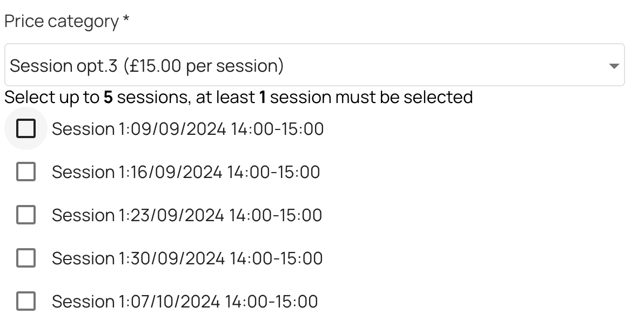
Task: Tick the 07/10/2024 session checkbox
Action: 26,302
